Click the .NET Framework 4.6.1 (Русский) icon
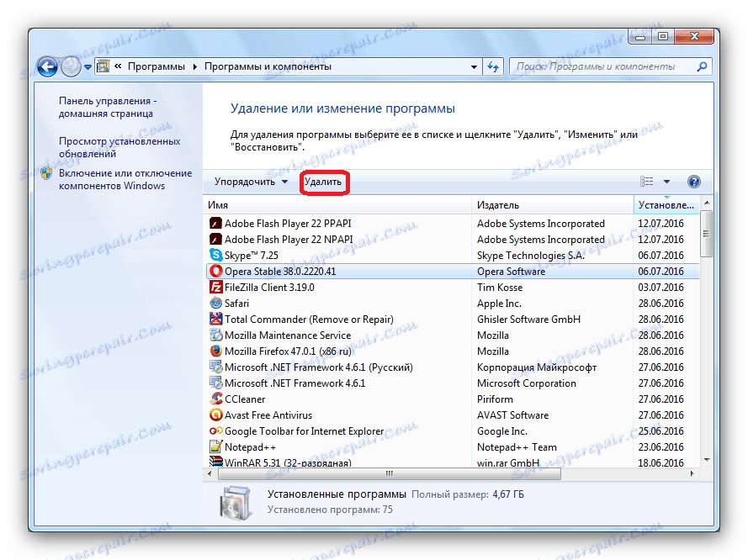Image resolution: width=748 pixels, height=560 pixels. [x=215, y=367]
